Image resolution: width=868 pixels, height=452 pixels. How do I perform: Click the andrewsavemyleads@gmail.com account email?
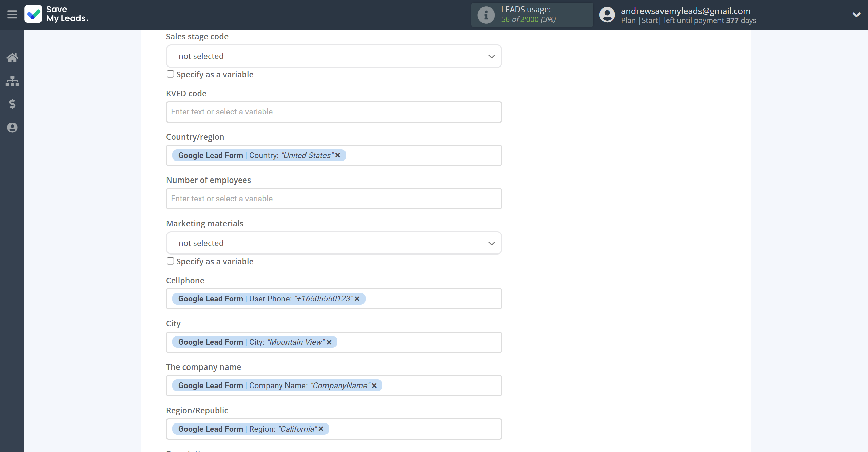[686, 11]
